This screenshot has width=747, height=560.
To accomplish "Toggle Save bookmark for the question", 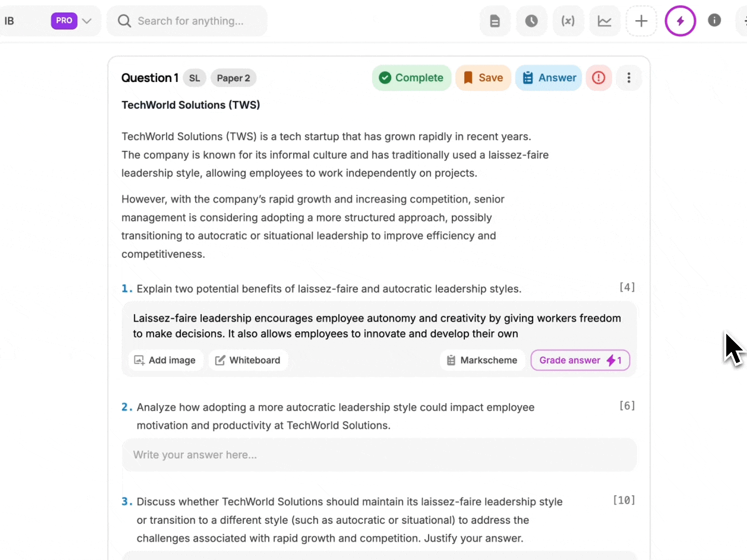I will click(x=483, y=78).
